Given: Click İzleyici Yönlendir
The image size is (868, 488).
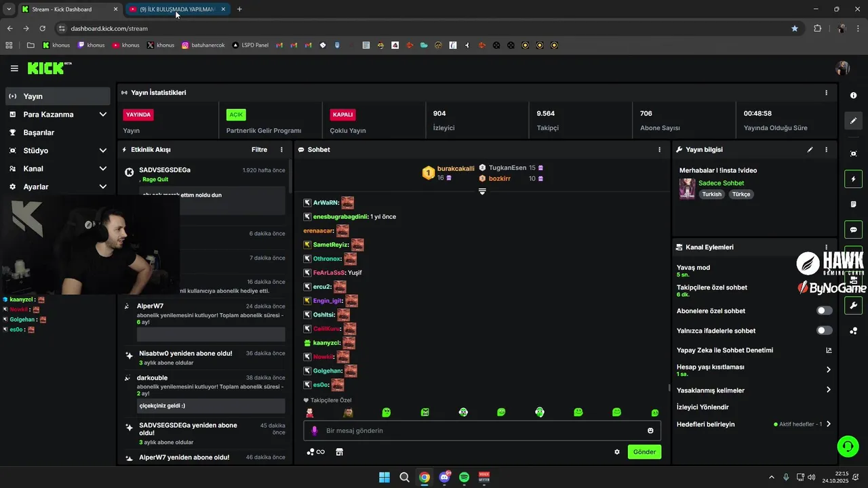Looking at the screenshot, I should click(x=703, y=407).
